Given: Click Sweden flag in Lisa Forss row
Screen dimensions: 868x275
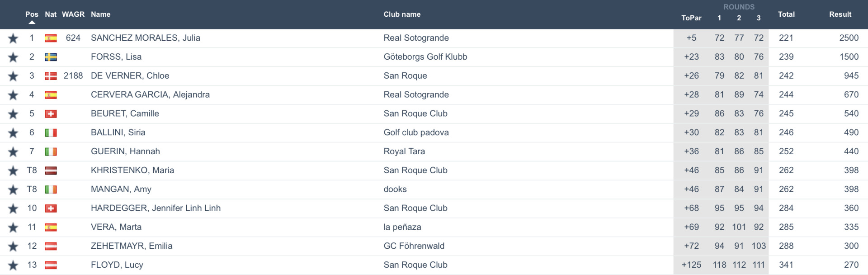Looking at the screenshot, I should [51, 57].
